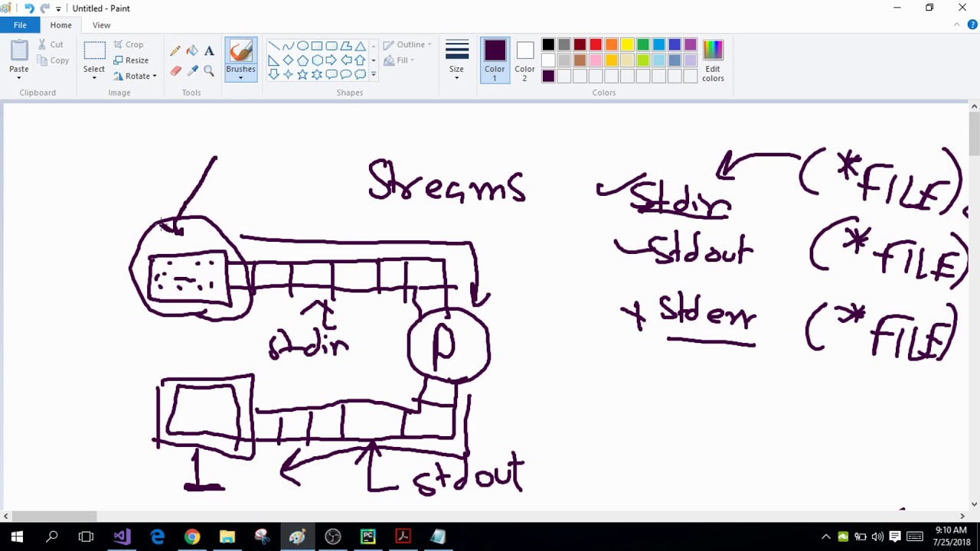
Task: Select the Color picker eyedropper tool
Action: (192, 70)
